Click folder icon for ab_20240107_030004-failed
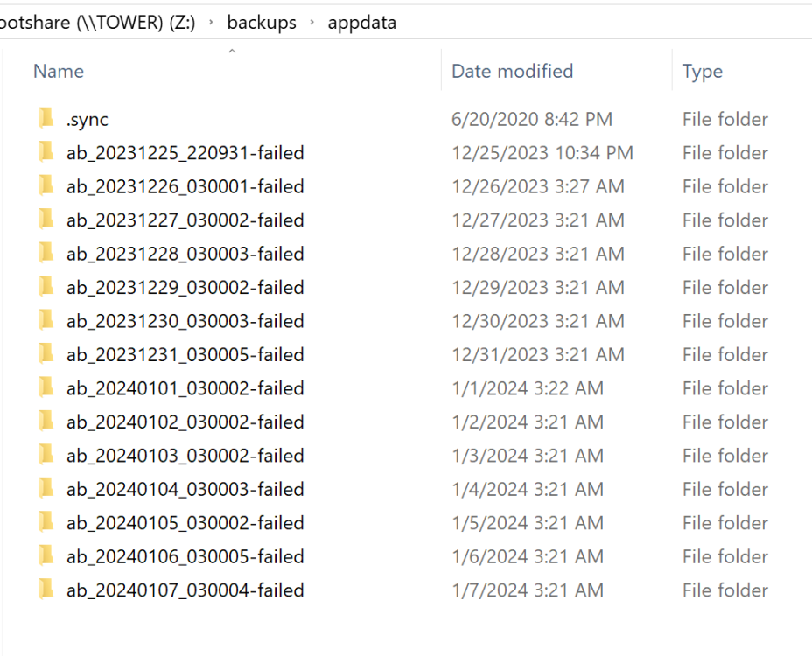This screenshot has width=812, height=656. click(45, 590)
